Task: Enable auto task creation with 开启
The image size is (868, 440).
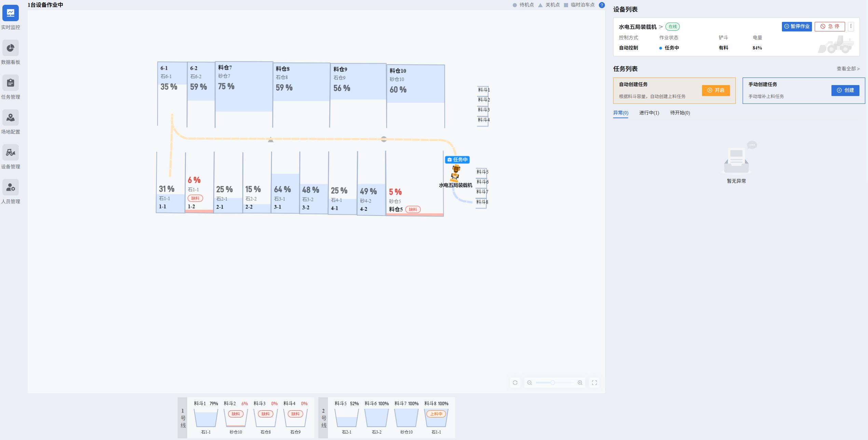Action: point(716,90)
